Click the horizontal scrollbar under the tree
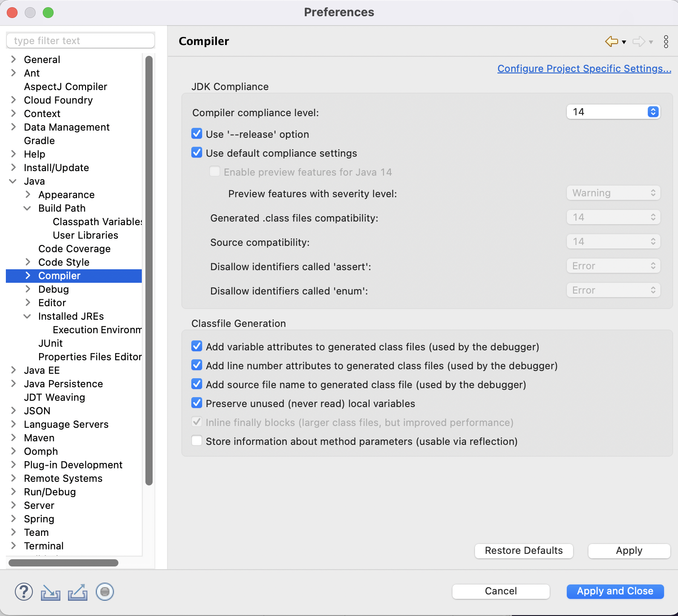The image size is (678, 616). (x=63, y=563)
